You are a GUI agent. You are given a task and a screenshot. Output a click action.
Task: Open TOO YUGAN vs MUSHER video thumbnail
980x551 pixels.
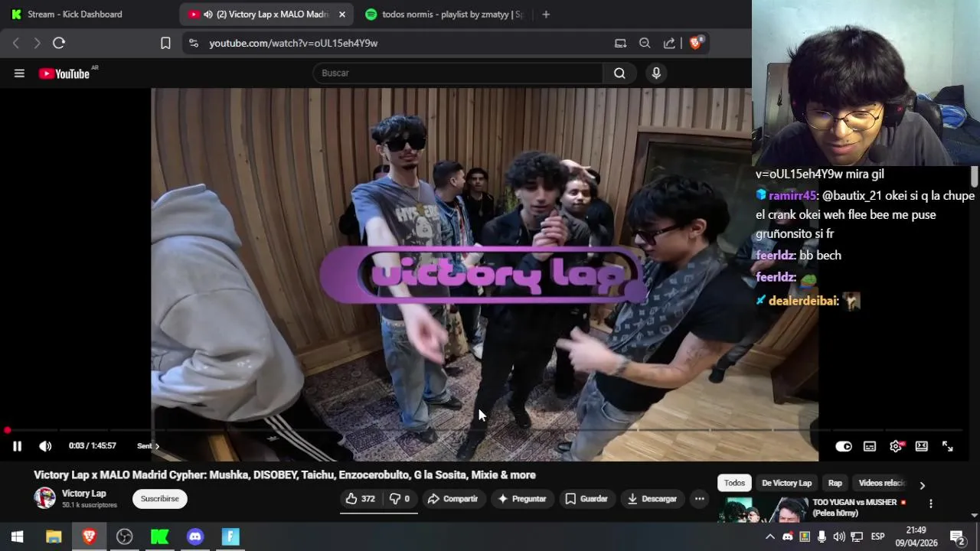click(x=763, y=509)
